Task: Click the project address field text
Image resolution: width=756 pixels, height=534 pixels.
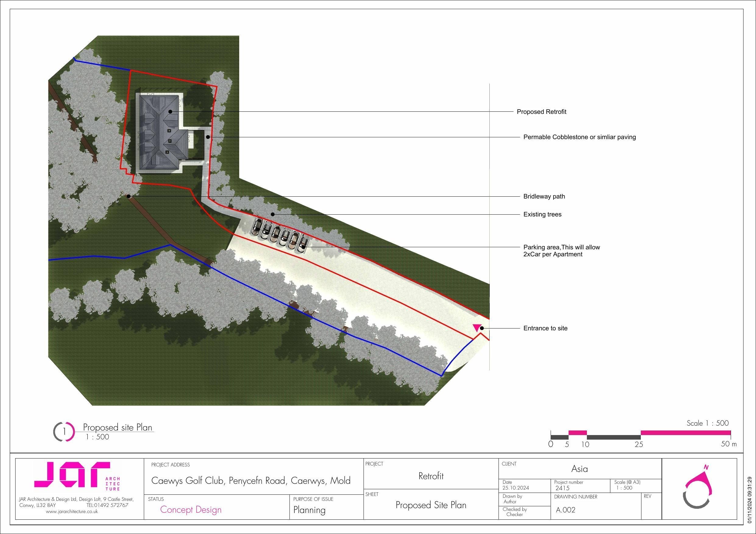Action: [x=250, y=481]
